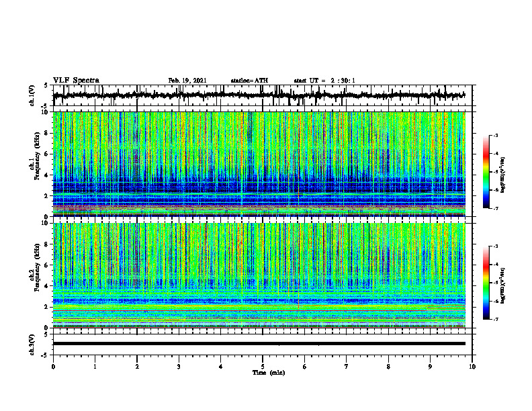Click time axis tick label "5"
This screenshot has height=411, width=532.
click(263, 367)
